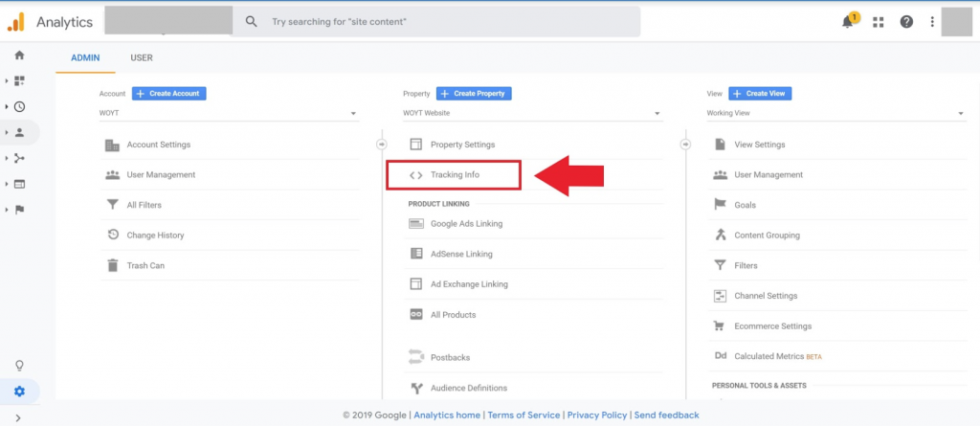Open Audience person icon in sidebar
Screen dimensions: 980x426
click(19, 132)
